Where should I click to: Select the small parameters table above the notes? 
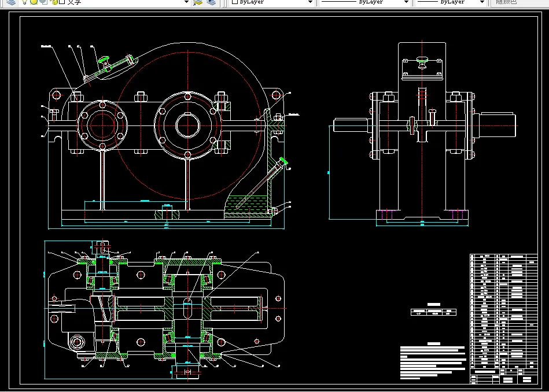click(434, 311)
